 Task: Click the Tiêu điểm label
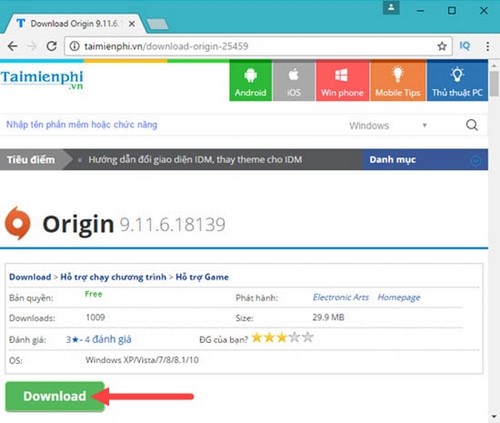pos(31,160)
